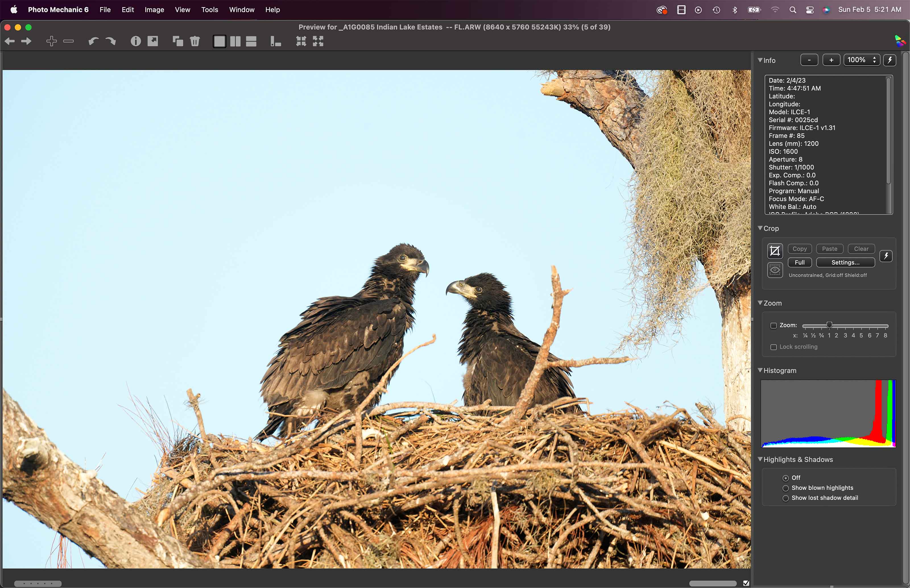910x588 pixels.
Task: Open the 100% info text size dropdown
Action: pyautogui.click(x=861, y=60)
